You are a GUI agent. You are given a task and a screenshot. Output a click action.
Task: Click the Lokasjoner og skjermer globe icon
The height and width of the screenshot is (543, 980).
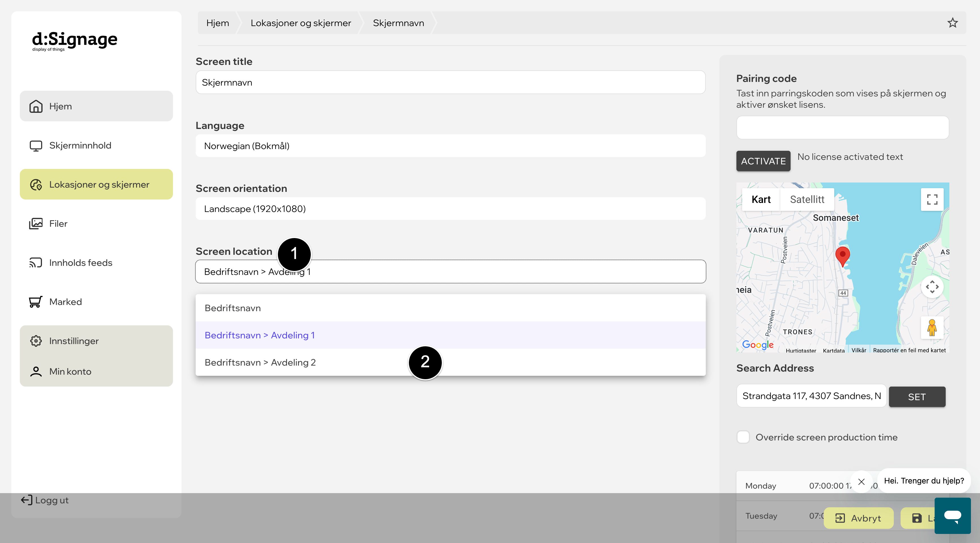[x=36, y=184]
